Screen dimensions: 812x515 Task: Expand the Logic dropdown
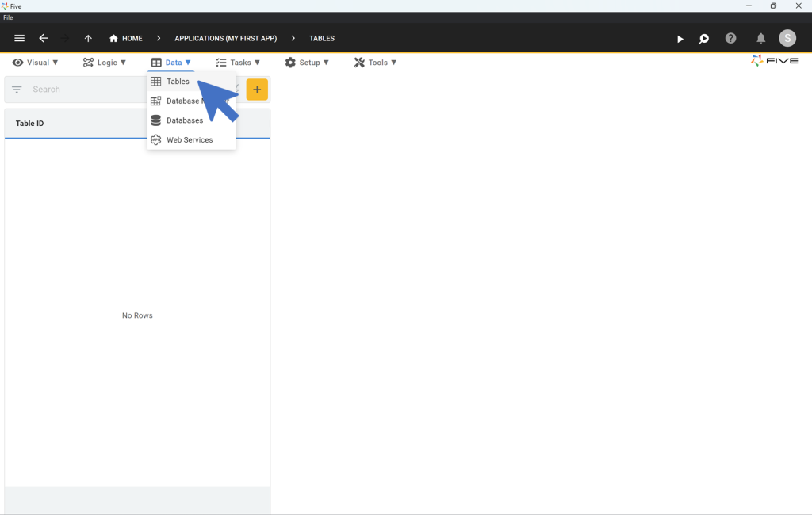click(104, 62)
